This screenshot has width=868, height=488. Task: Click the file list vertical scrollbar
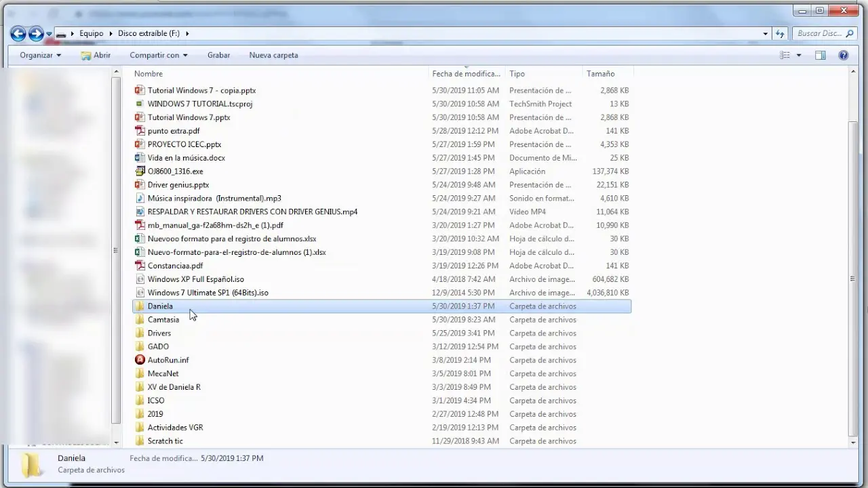pos(852,271)
